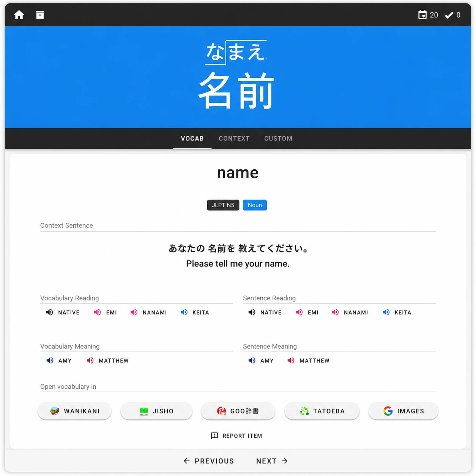Switch to the Context tab
Viewport: 476px width, 476px height.
[x=234, y=139]
